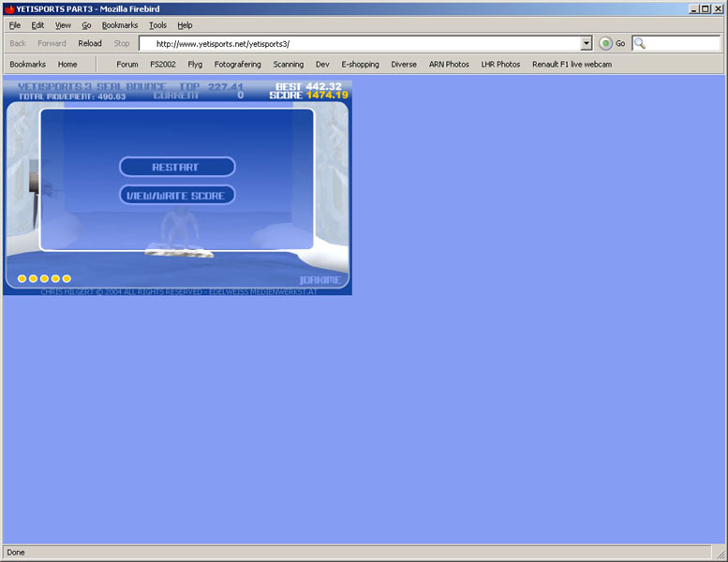Open the Go menu
Screen dimensions: 728x562
point(86,25)
